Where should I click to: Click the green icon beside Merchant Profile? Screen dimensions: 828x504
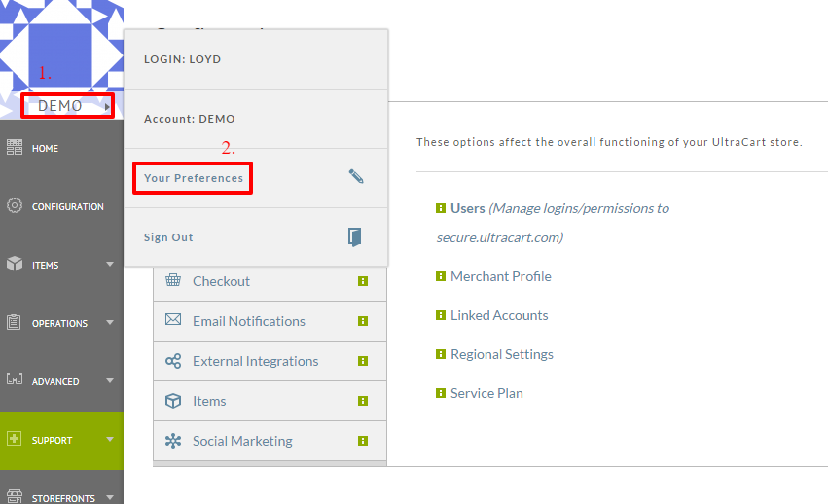(x=441, y=276)
